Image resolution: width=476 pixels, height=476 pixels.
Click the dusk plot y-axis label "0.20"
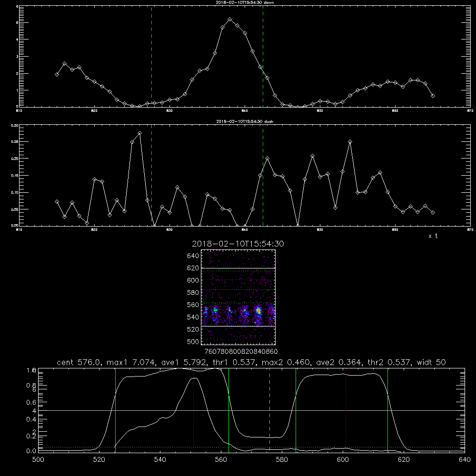15,159
